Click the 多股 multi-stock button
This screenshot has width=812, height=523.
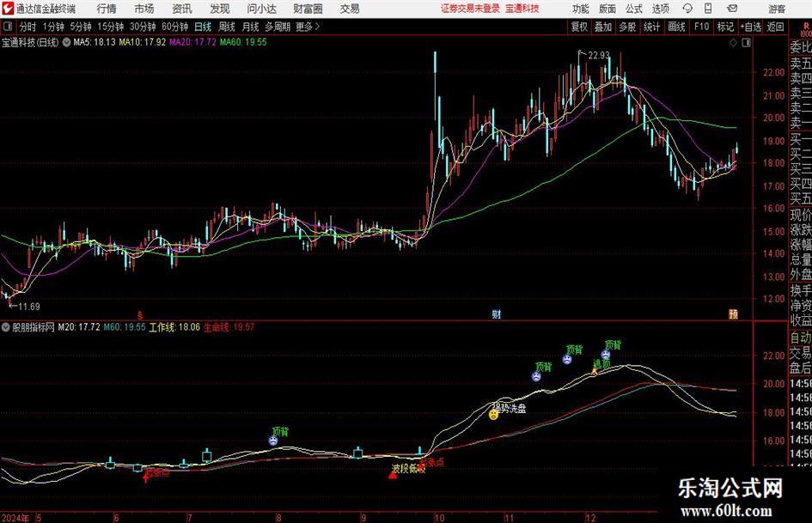[627, 27]
